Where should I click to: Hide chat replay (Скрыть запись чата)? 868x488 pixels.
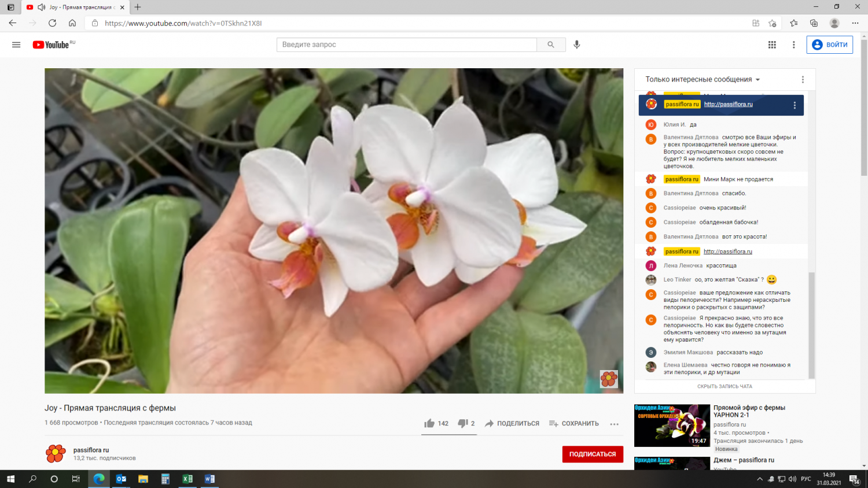click(724, 386)
